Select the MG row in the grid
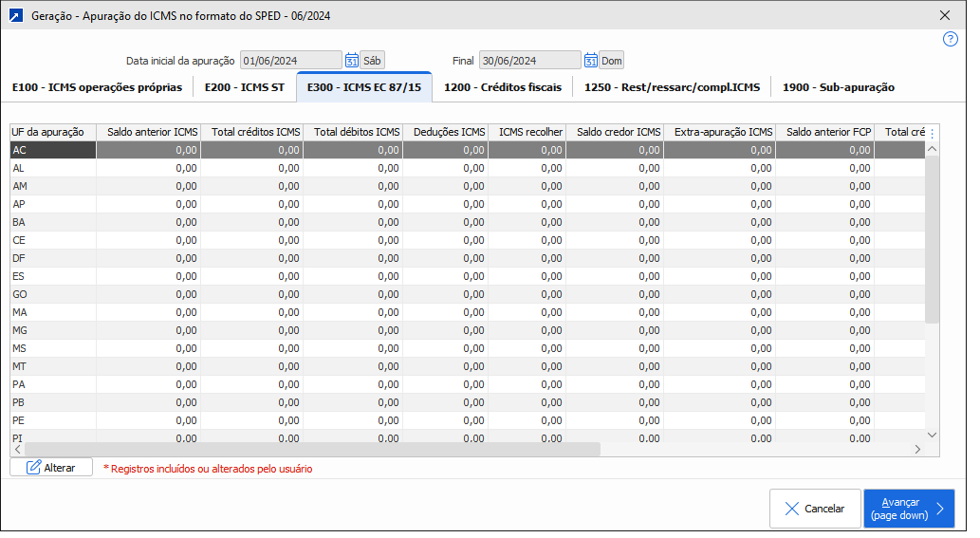 52,330
